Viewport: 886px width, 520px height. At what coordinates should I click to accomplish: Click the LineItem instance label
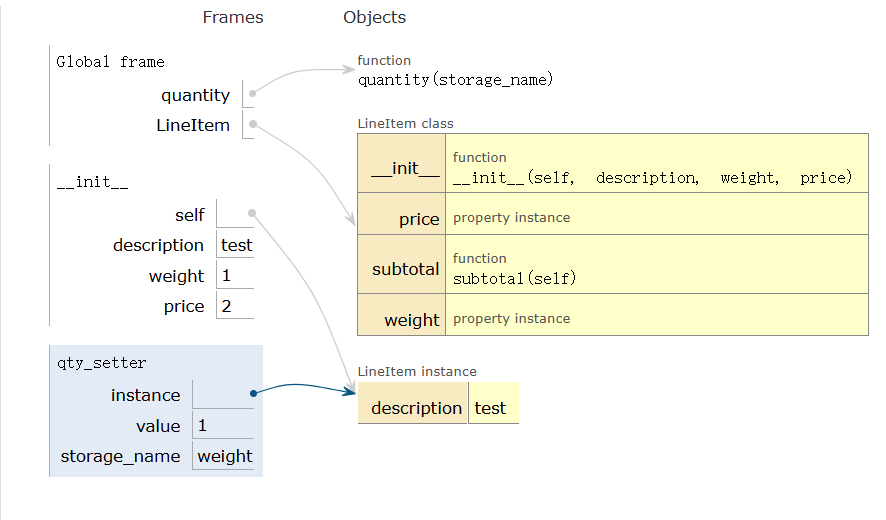click(417, 372)
